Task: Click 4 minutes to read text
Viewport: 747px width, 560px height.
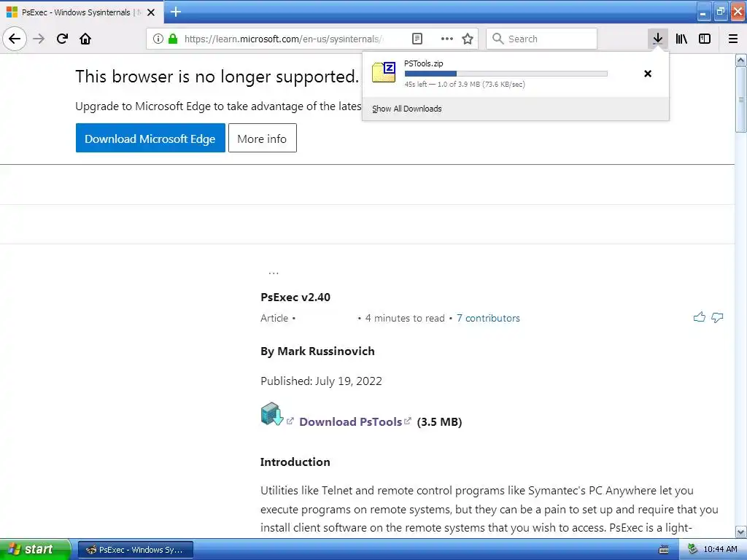Action: [405, 318]
